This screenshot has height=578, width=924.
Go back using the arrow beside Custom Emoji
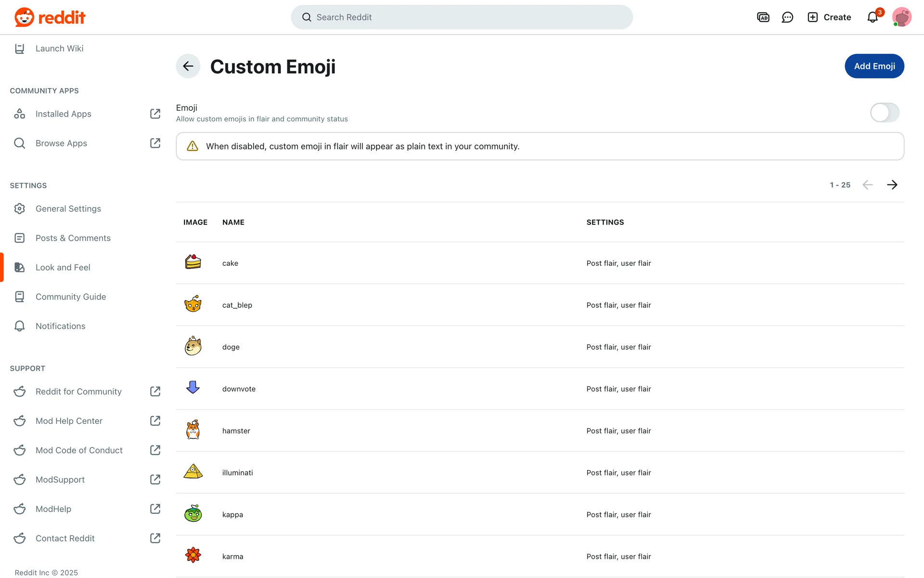188,66
